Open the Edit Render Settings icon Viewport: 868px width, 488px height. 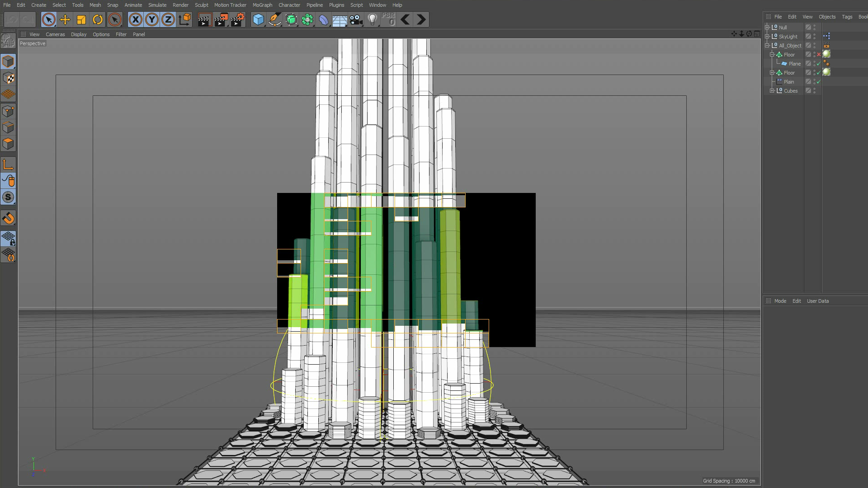pyautogui.click(x=238, y=19)
